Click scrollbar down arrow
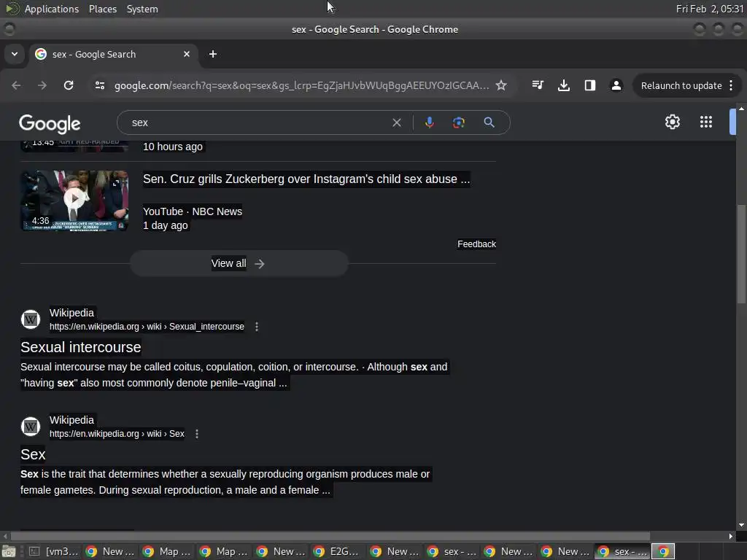Viewport: 747px width, 560px height. coord(741,525)
